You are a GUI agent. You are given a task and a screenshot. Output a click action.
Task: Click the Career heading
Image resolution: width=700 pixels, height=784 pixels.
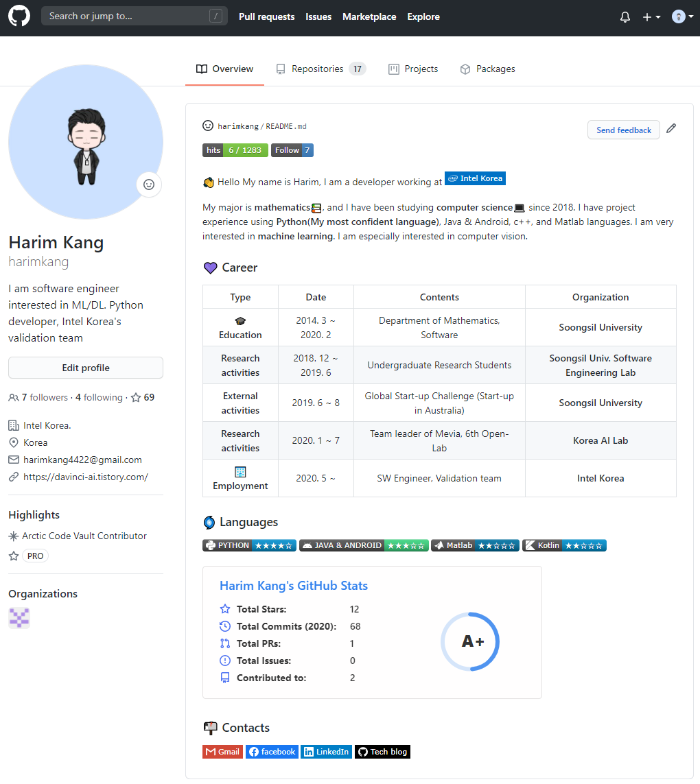tap(231, 268)
